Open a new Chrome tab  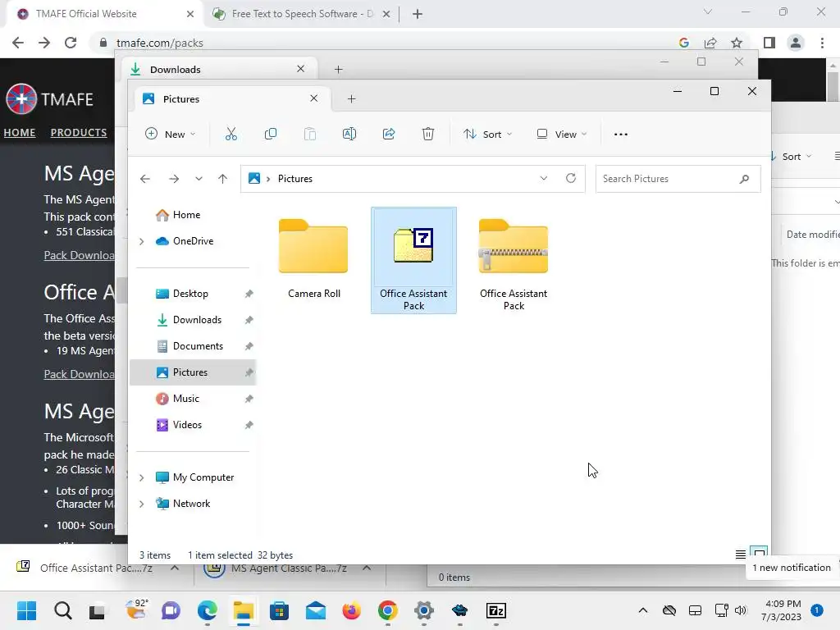coord(418,14)
